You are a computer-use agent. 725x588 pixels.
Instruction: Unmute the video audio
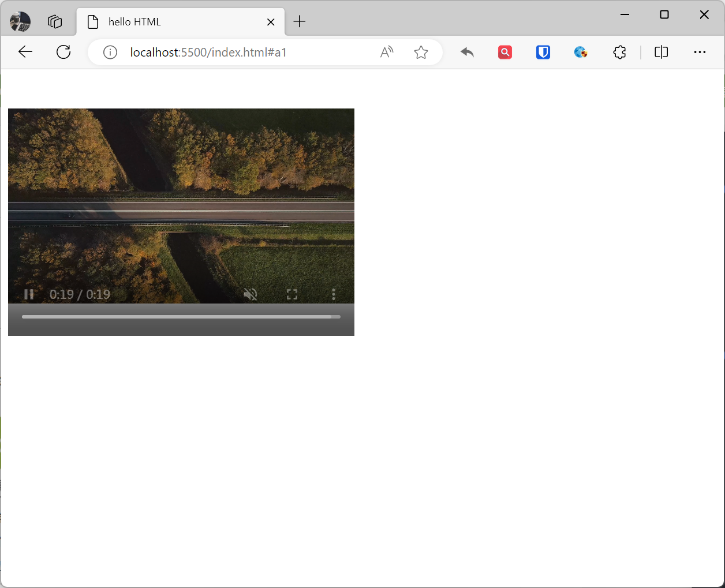250,294
